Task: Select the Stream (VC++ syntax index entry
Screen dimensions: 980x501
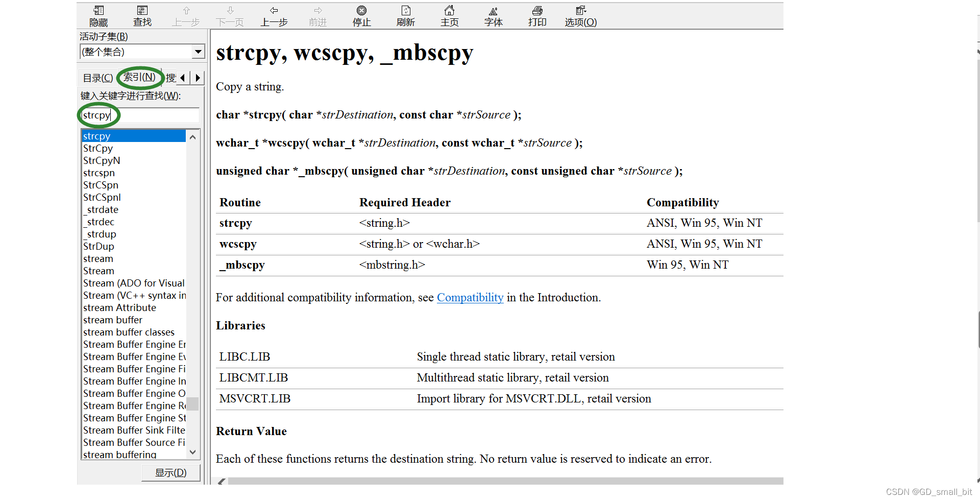Action: point(134,295)
